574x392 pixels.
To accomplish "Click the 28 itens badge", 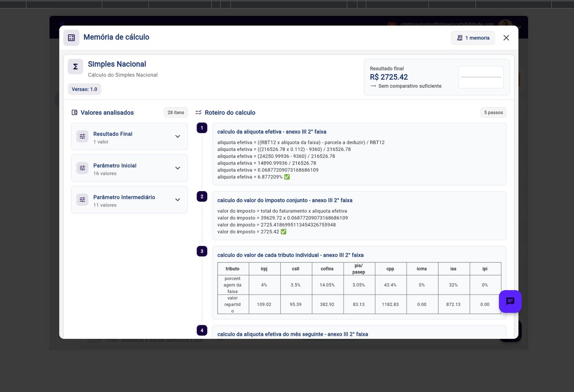I will 176,113.
